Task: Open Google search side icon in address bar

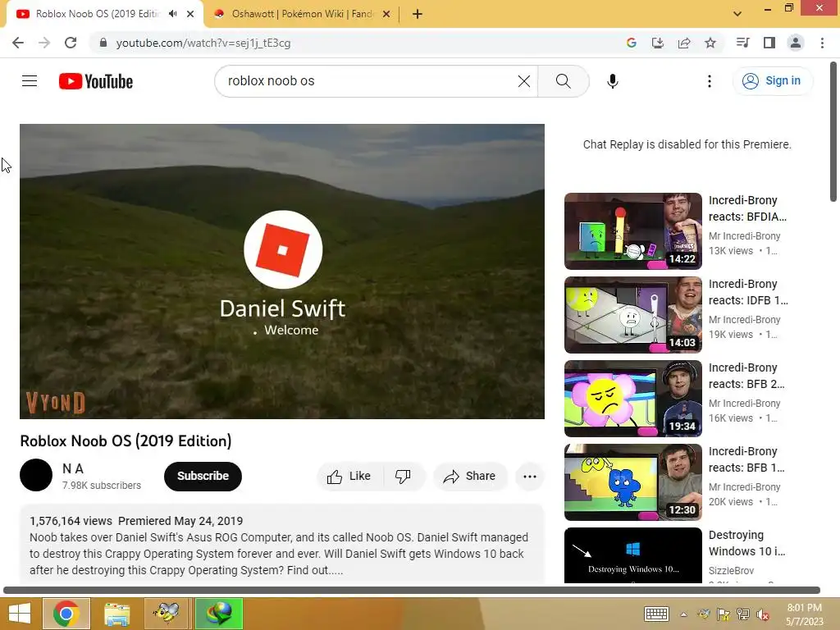Action: pos(631,43)
